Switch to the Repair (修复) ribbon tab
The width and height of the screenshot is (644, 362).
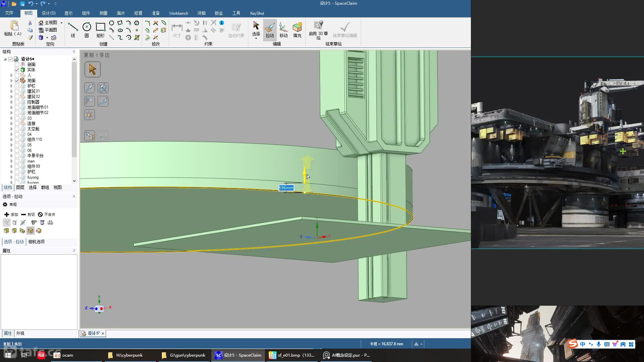point(138,13)
